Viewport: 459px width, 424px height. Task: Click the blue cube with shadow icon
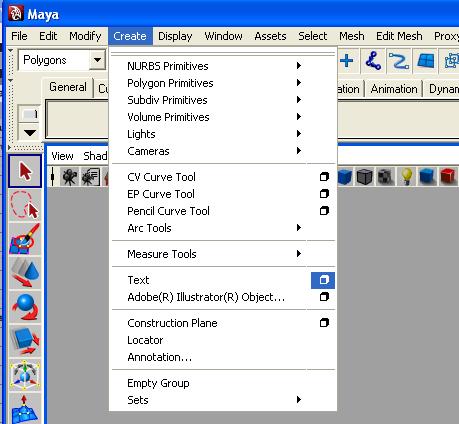[x=427, y=176]
